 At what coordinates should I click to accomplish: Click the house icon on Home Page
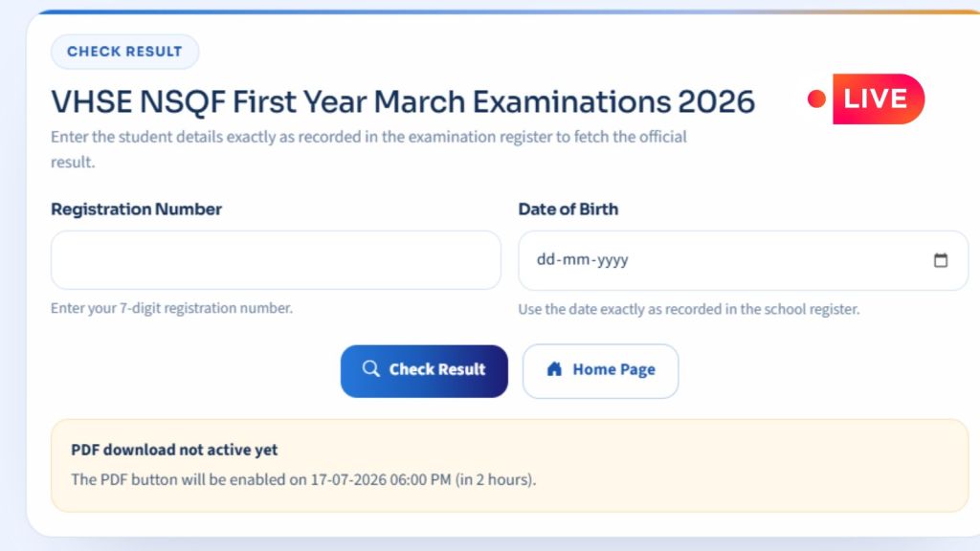[x=554, y=369]
